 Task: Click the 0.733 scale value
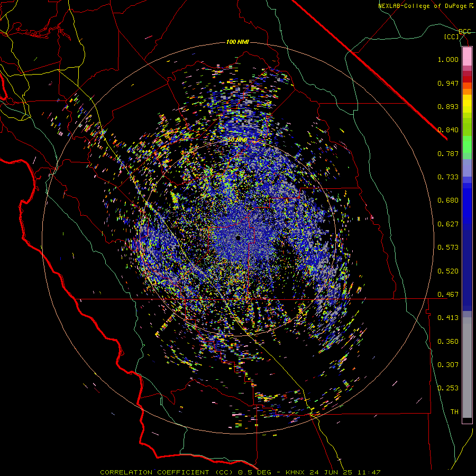click(x=448, y=177)
